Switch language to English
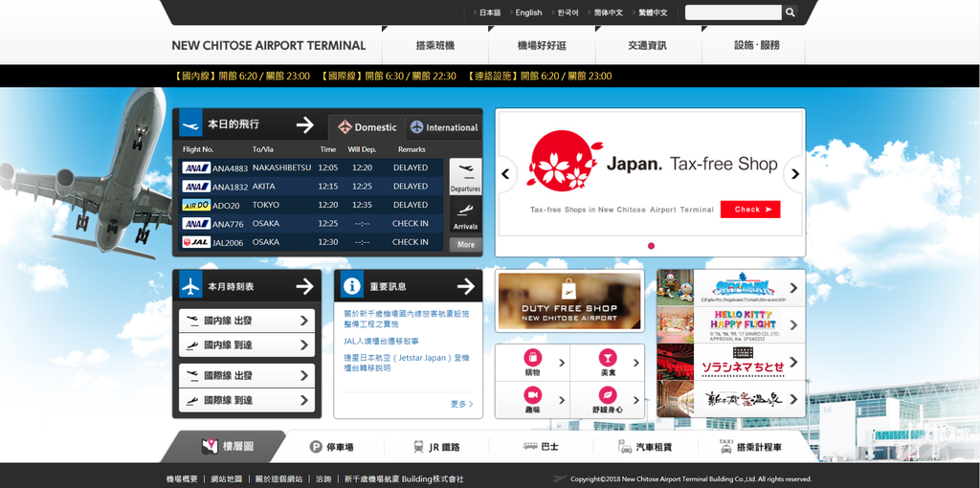 pos(528,12)
